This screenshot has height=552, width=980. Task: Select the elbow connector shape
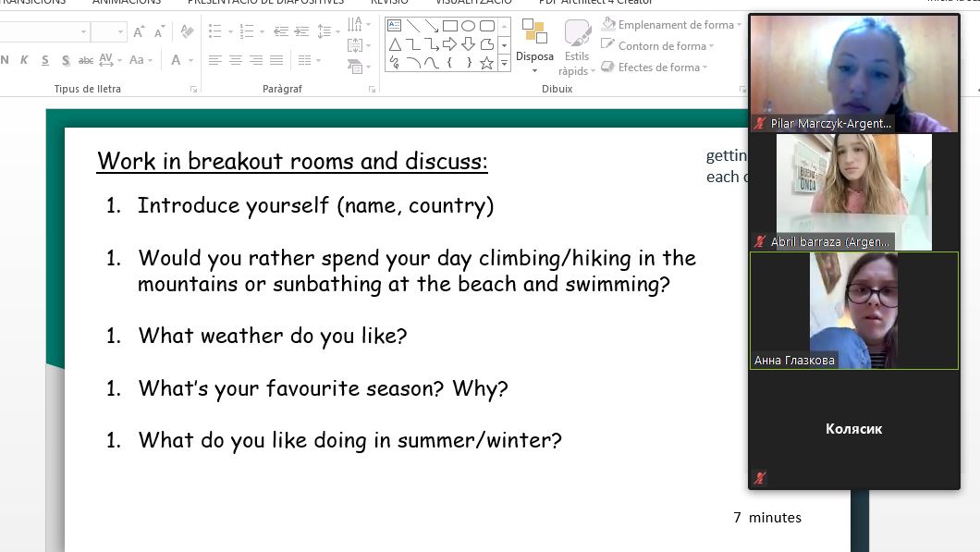413,44
